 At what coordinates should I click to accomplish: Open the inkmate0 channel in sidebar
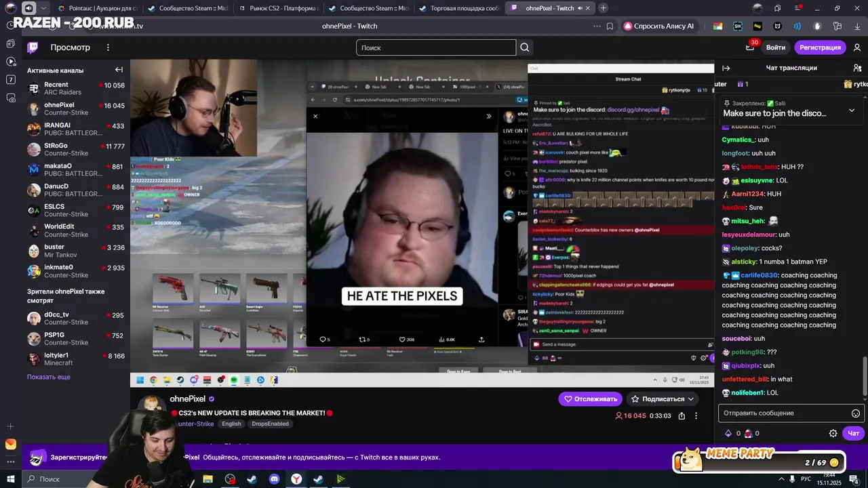pyautogui.click(x=76, y=272)
